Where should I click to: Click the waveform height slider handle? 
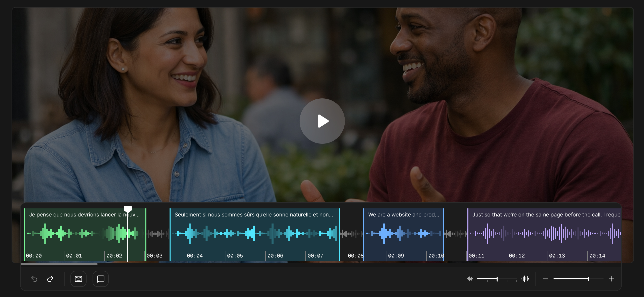[x=497, y=279]
